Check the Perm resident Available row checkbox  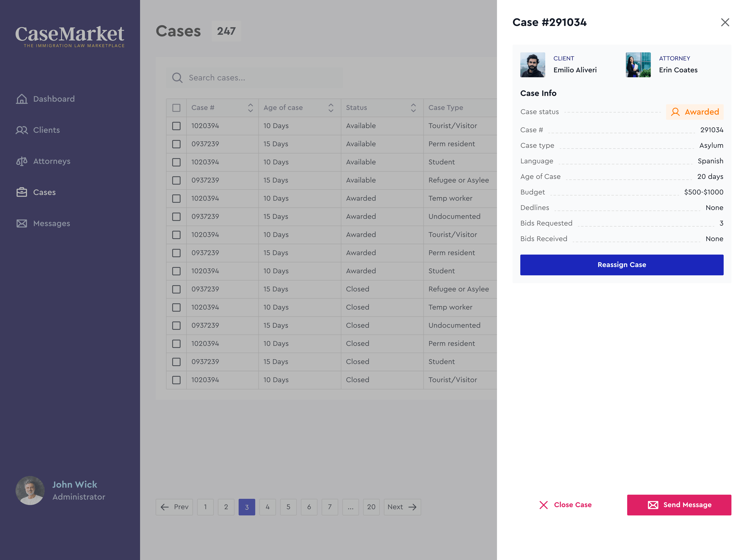pos(176,144)
